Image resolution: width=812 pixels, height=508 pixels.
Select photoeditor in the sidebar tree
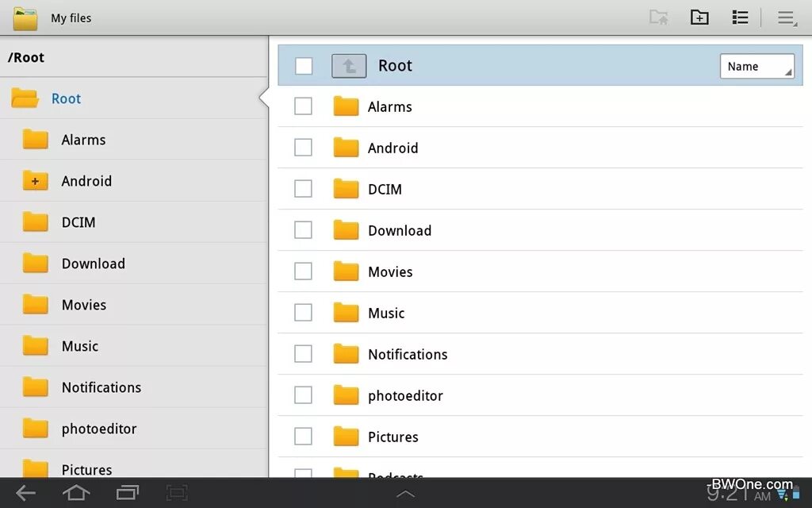point(133,429)
